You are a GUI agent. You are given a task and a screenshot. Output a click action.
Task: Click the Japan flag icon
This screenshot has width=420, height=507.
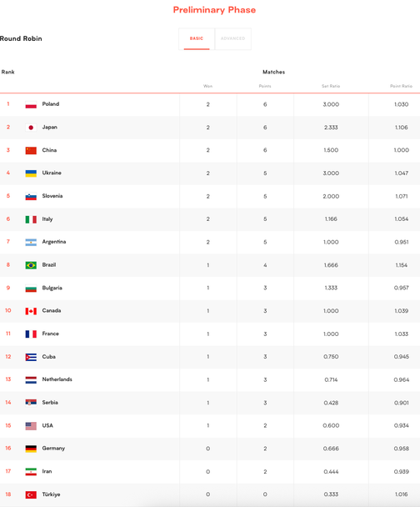31,128
